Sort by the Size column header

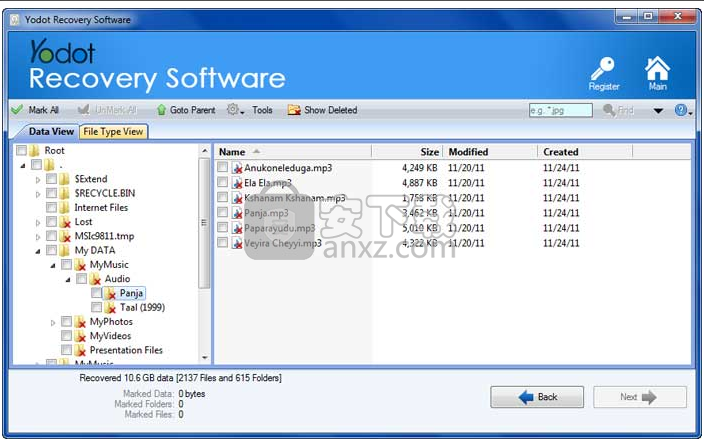407,152
